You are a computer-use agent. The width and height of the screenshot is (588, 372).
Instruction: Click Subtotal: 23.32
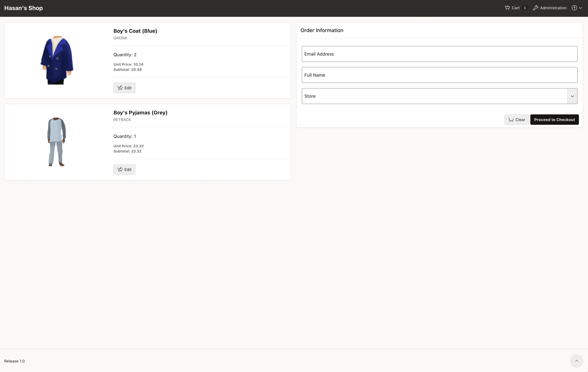pos(127,151)
